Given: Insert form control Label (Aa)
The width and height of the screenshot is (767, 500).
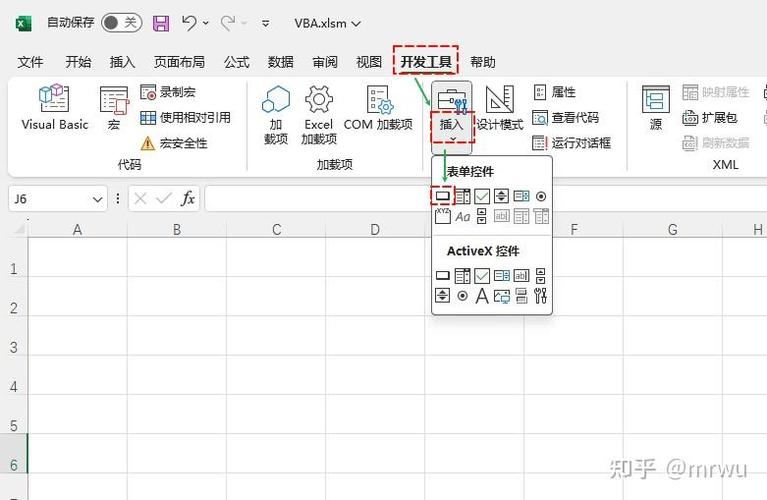Looking at the screenshot, I should tap(462, 216).
